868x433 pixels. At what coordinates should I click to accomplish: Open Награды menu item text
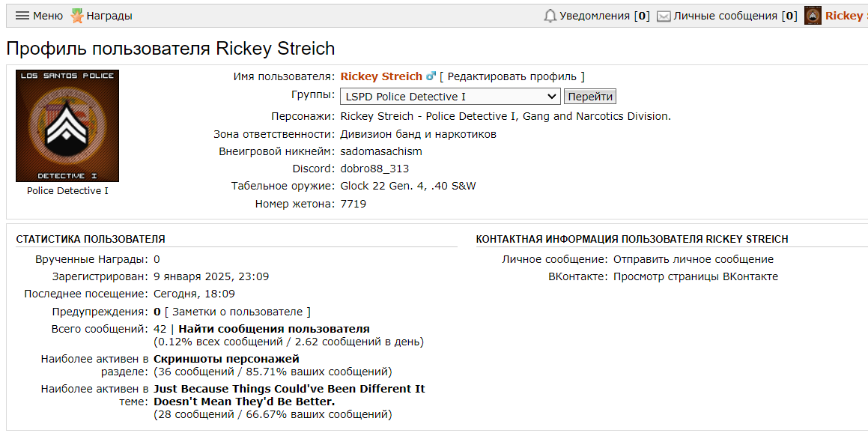click(109, 16)
